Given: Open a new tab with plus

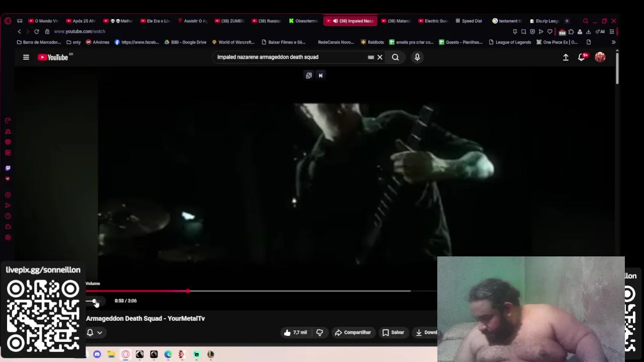Looking at the screenshot, I should [567, 21].
